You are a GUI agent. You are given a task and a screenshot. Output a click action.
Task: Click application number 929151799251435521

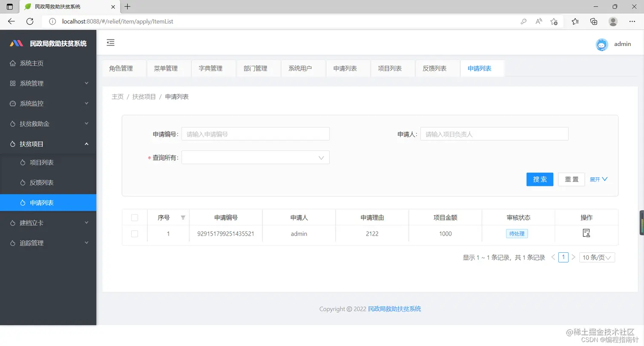[x=226, y=234]
